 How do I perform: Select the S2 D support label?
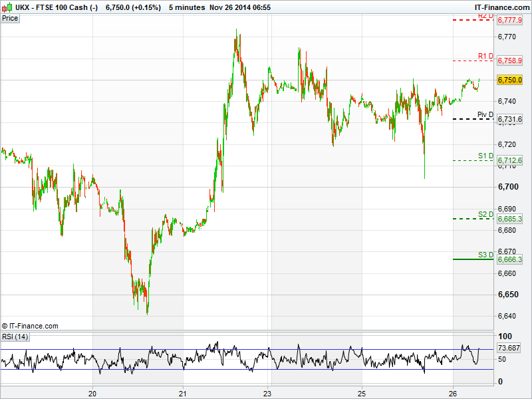point(485,214)
